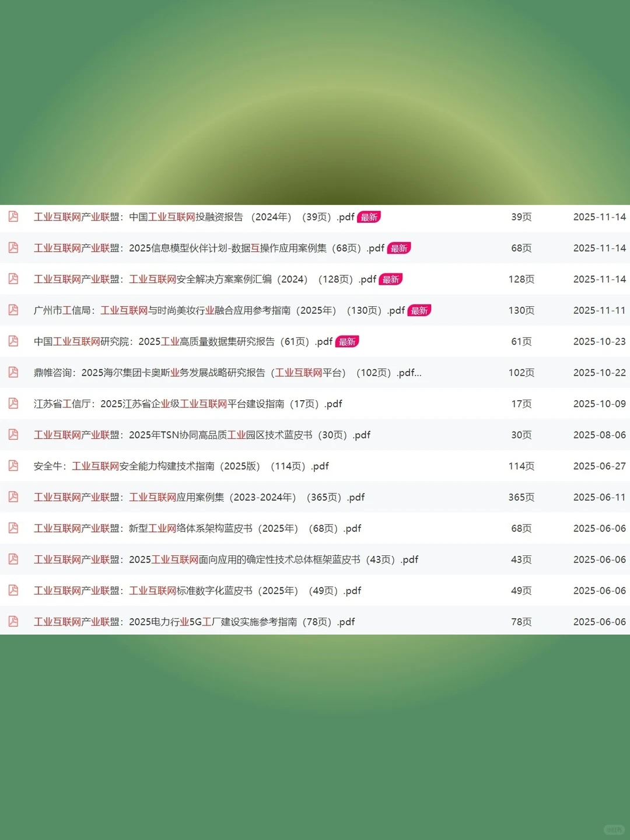Open 工业互联网应用案例集（2023-2024年）pdf

pos(199,498)
